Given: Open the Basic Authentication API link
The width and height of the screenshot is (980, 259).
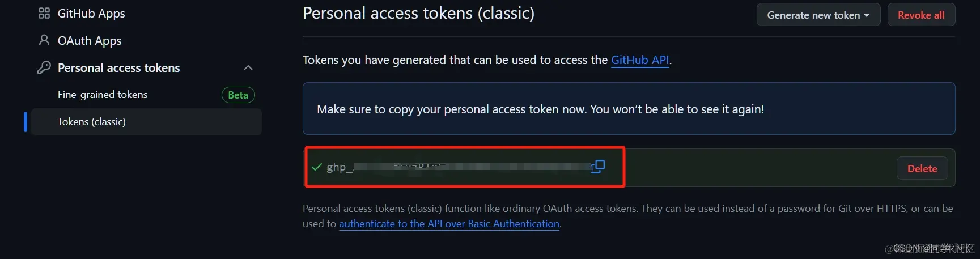Looking at the screenshot, I should coord(449,224).
